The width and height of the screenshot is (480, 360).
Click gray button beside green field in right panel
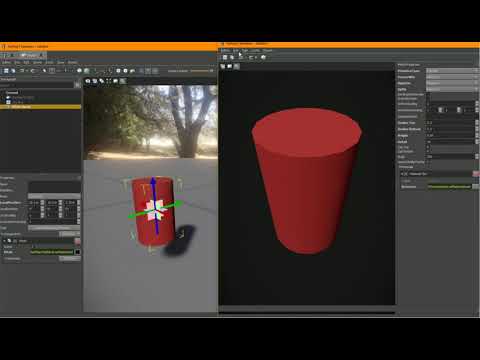[x=475, y=186]
